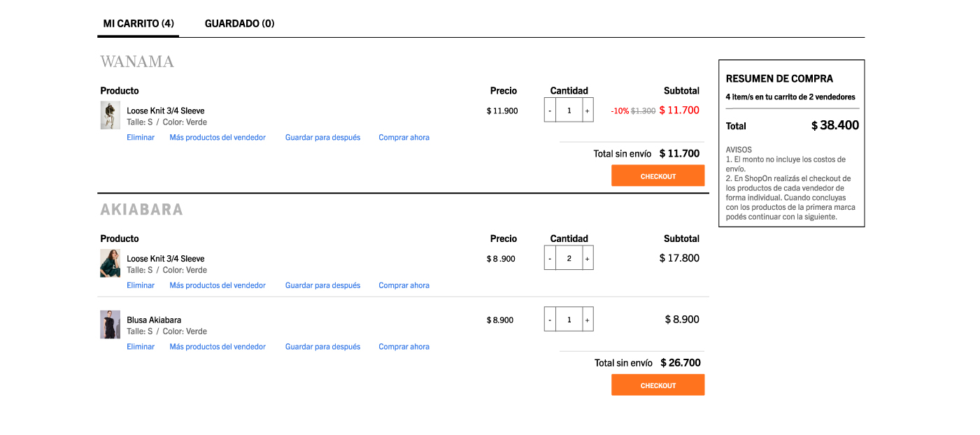Image resolution: width=980 pixels, height=435 pixels.
Task: Click the Wanama item quantity field
Action: click(569, 110)
